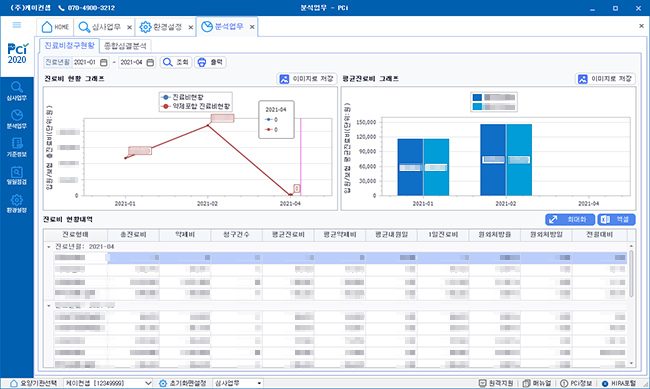Toggle 약제포함 진료비현황 red legend series
Image resolution: width=650 pixels, height=389 pixels.
195,107
